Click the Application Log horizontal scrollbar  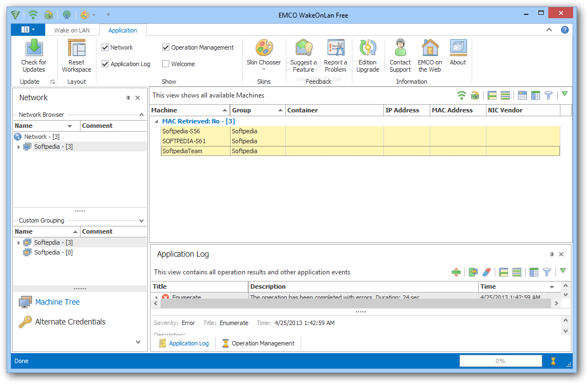coord(356,303)
